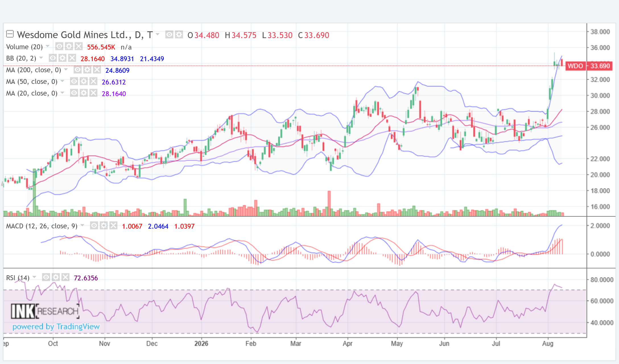Click the 2026 label on time axis

pos(201,344)
